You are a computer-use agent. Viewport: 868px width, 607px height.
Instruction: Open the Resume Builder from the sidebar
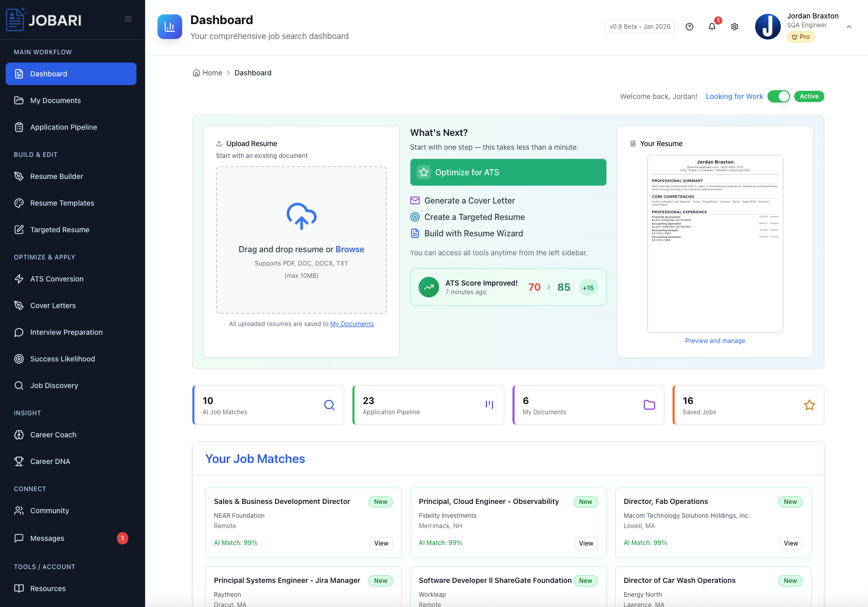(x=56, y=176)
